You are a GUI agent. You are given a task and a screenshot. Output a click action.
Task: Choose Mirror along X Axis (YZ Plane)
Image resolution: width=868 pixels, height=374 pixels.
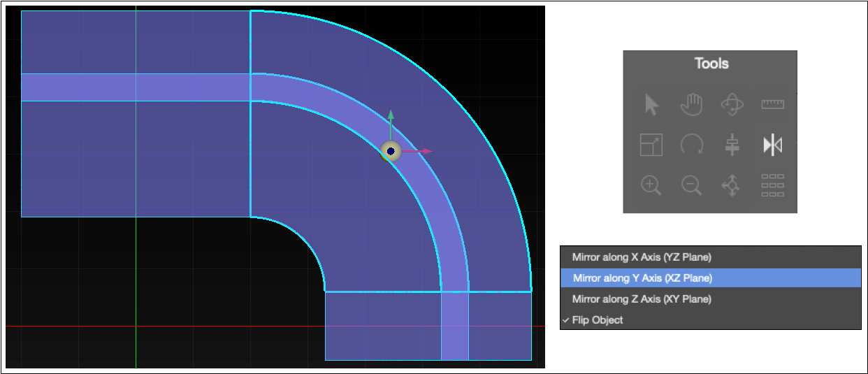point(711,257)
